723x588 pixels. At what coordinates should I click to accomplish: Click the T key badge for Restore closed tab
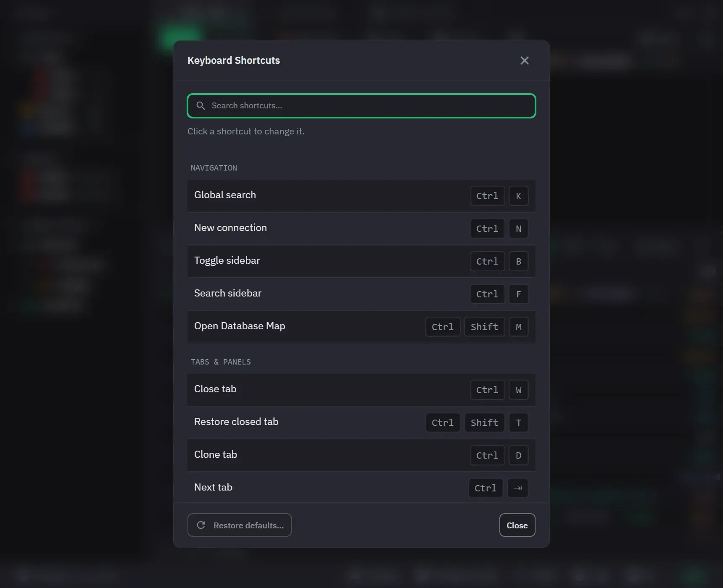(x=518, y=423)
